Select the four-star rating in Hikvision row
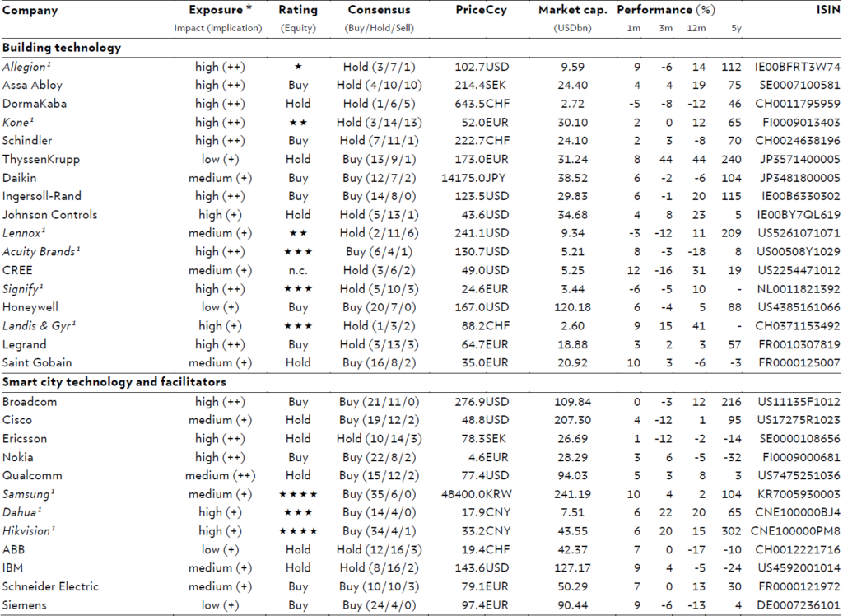The image size is (843, 616). 298,531
